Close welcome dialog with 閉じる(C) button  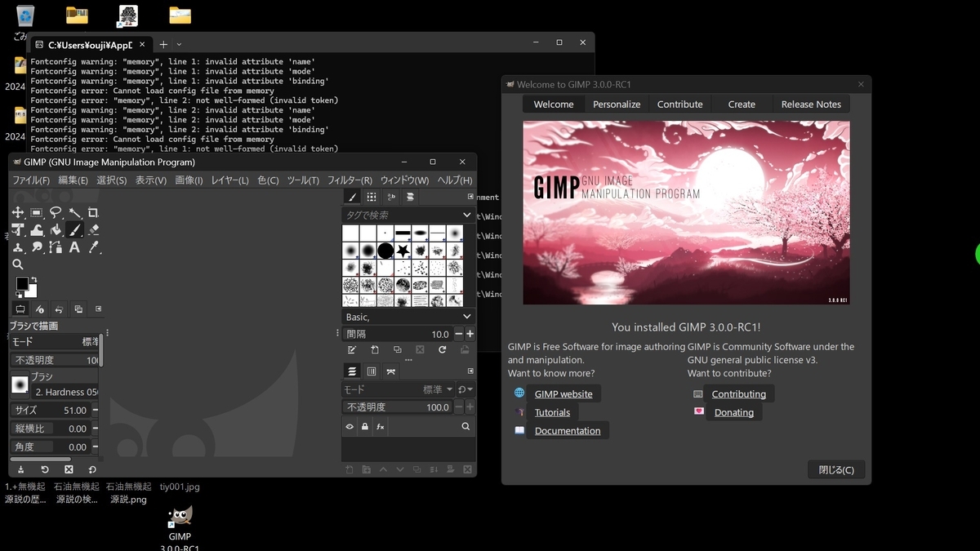pyautogui.click(x=836, y=469)
